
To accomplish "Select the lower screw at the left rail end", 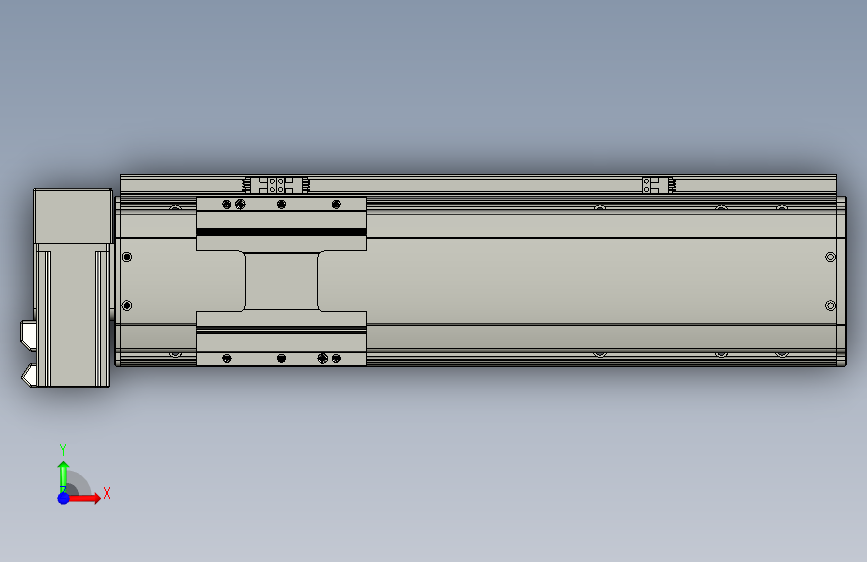I will (127, 305).
